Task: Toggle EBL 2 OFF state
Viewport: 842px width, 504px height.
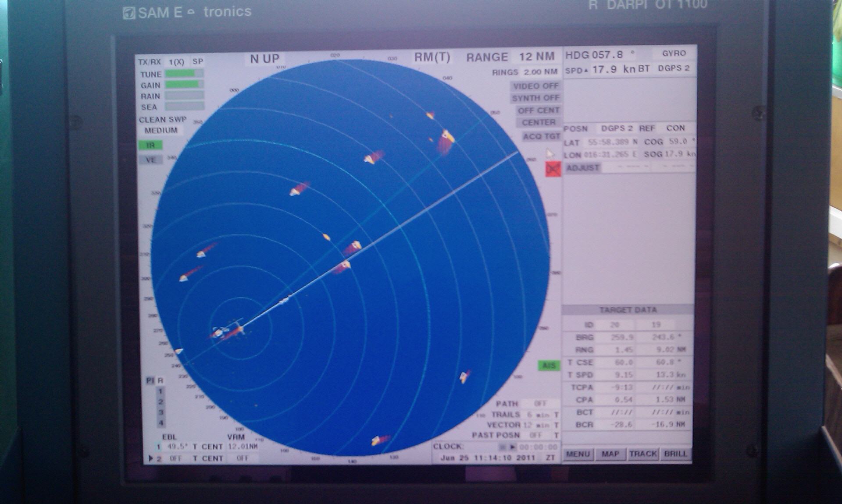Action: click(175, 458)
